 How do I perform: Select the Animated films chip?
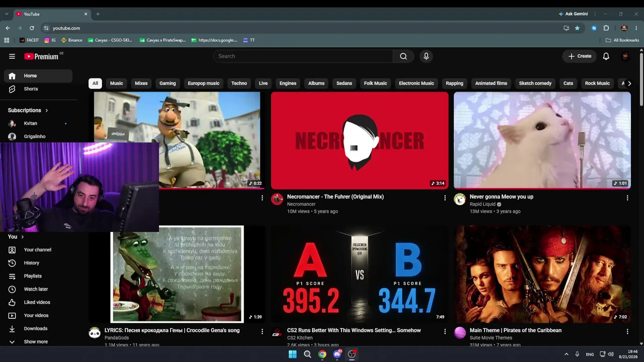click(491, 83)
